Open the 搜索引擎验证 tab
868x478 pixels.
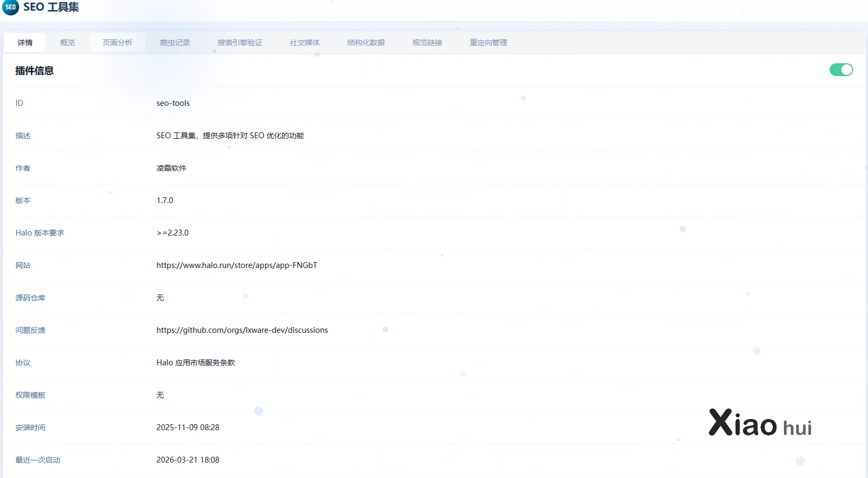tap(240, 43)
